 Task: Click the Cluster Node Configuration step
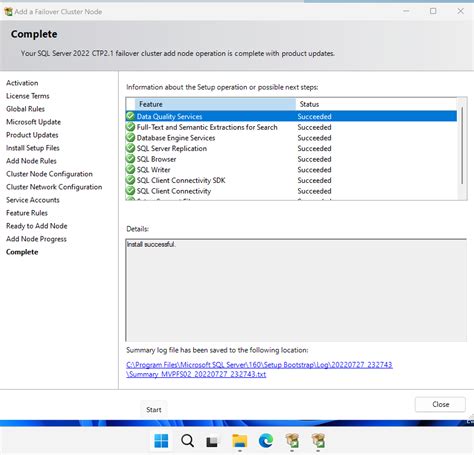pyautogui.click(x=49, y=174)
